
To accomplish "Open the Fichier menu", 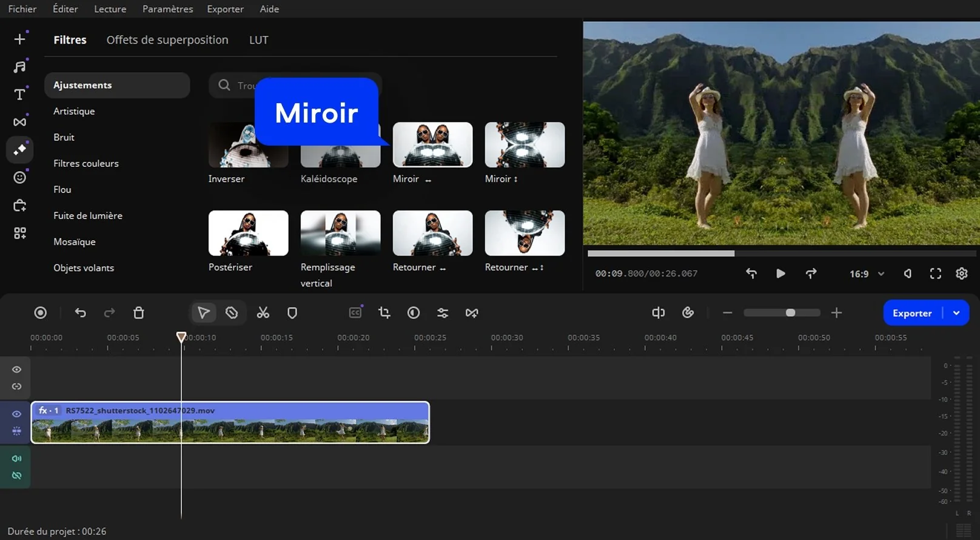I will (x=22, y=9).
